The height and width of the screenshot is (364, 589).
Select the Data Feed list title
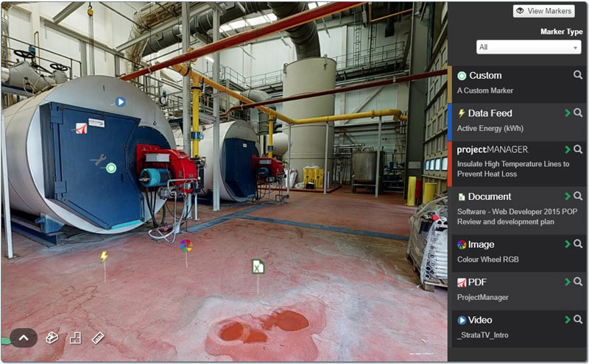[x=490, y=113]
